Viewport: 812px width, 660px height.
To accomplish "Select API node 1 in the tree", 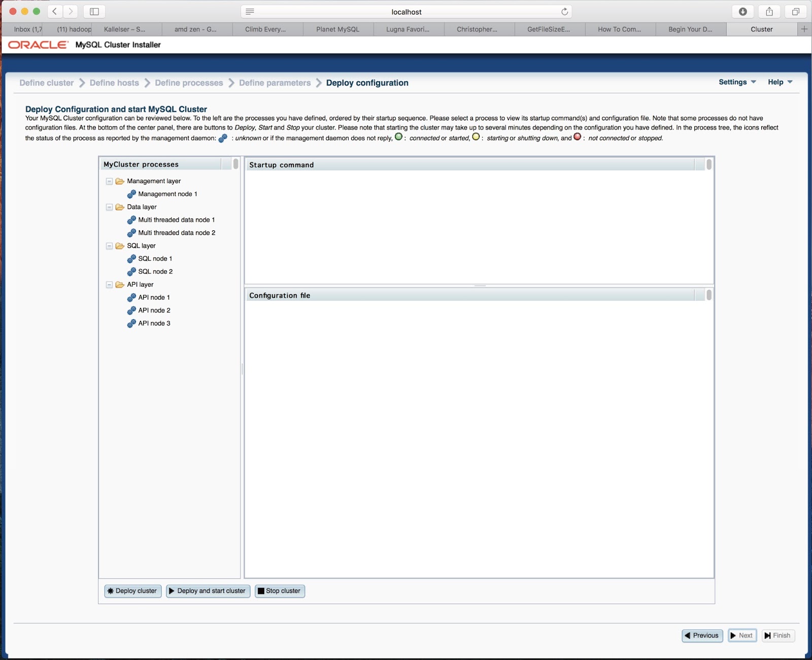I will [x=154, y=297].
